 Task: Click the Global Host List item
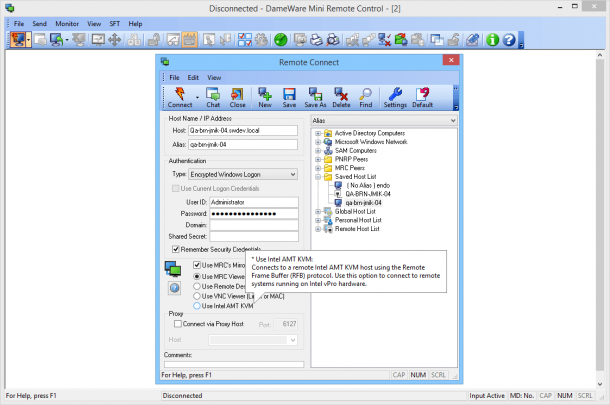coord(355,211)
